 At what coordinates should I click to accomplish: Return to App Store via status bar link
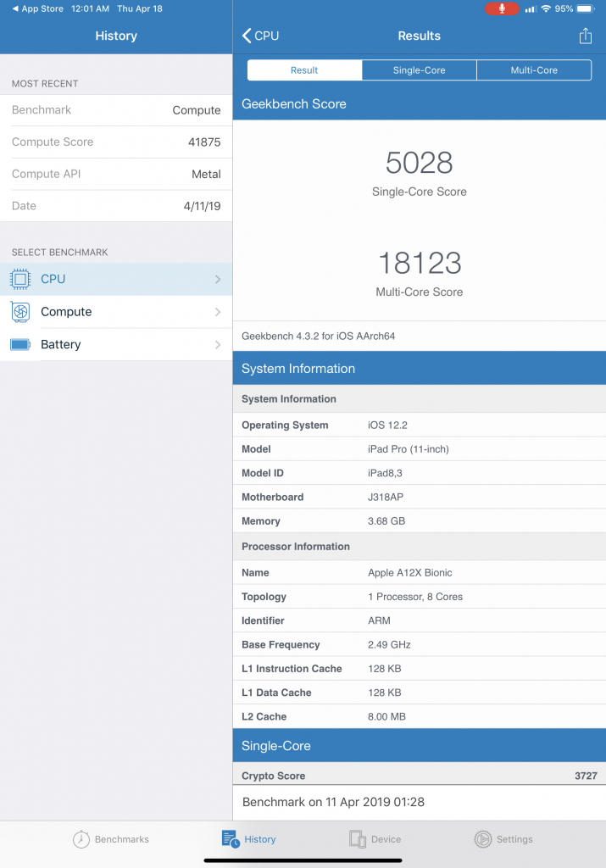37,8
